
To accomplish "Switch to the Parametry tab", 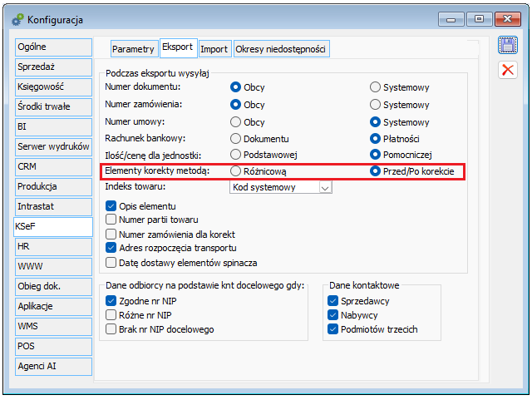I will [133, 49].
